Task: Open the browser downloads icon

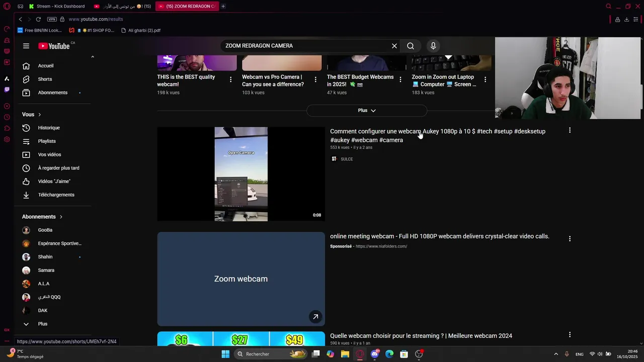Action: tap(626, 19)
